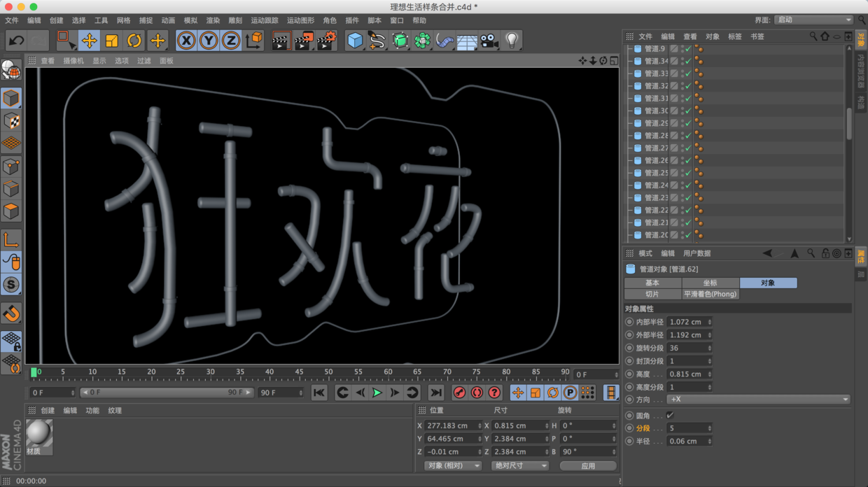Open the 方向 +X dropdown
The height and width of the screenshot is (487, 868).
(x=758, y=400)
